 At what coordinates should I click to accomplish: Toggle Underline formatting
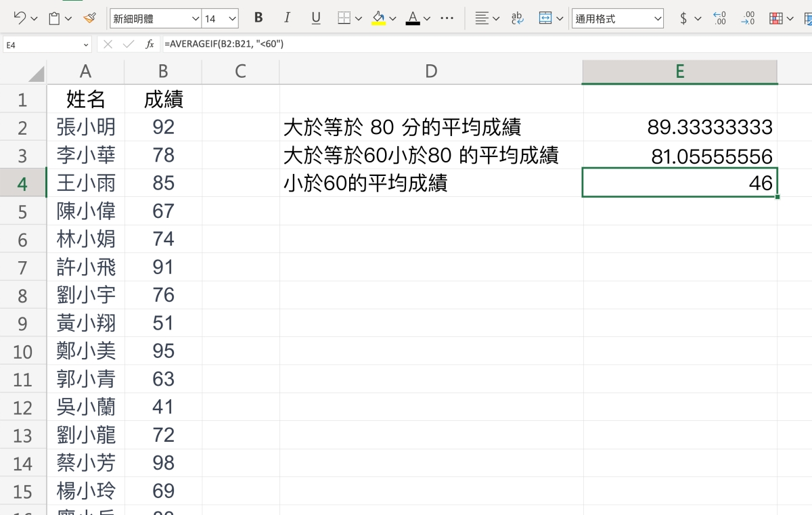pyautogui.click(x=316, y=18)
